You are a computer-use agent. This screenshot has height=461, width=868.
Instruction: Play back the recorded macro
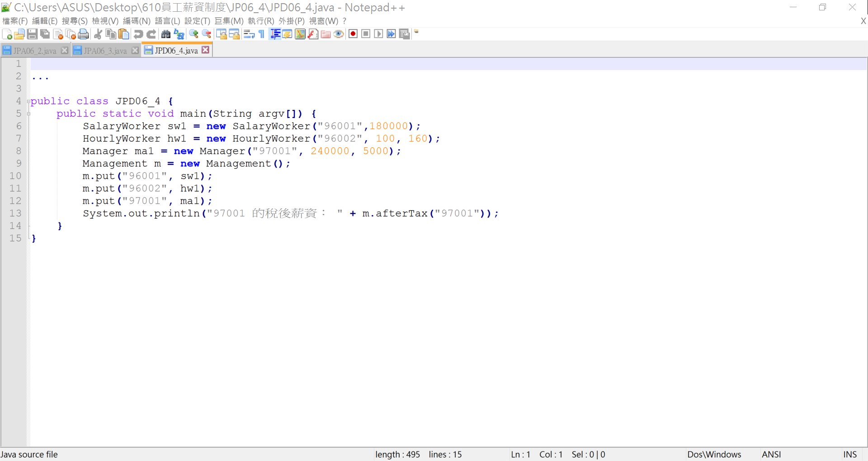coord(379,34)
